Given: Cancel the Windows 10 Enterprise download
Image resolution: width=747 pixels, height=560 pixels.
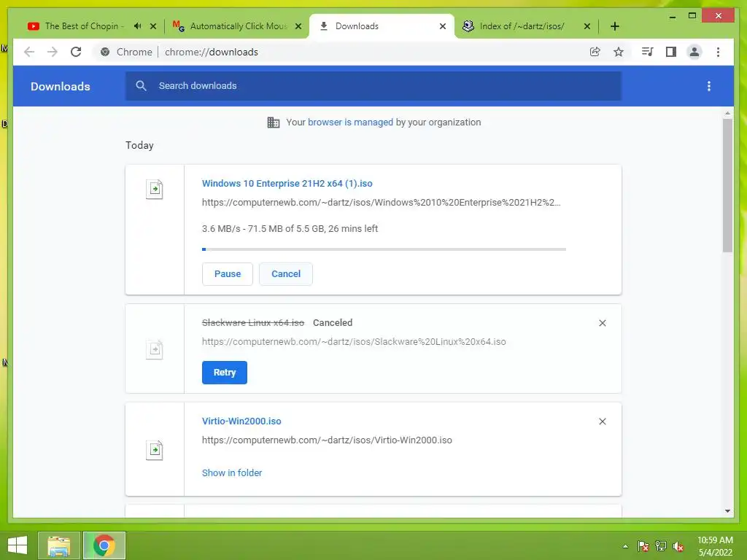Looking at the screenshot, I should coord(286,274).
